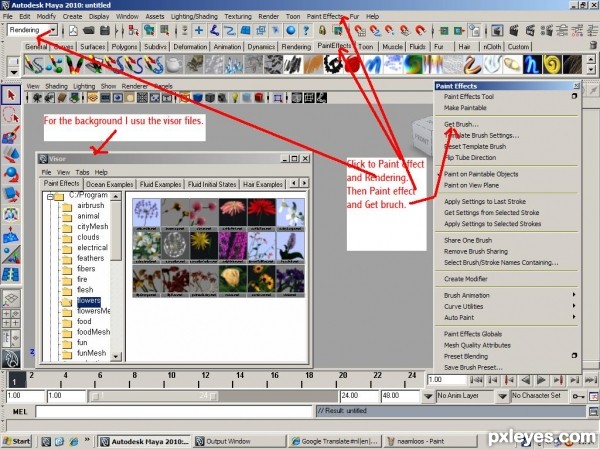The image size is (600, 450).
Task: Click the plus snap icon in status line
Action: [199, 30]
